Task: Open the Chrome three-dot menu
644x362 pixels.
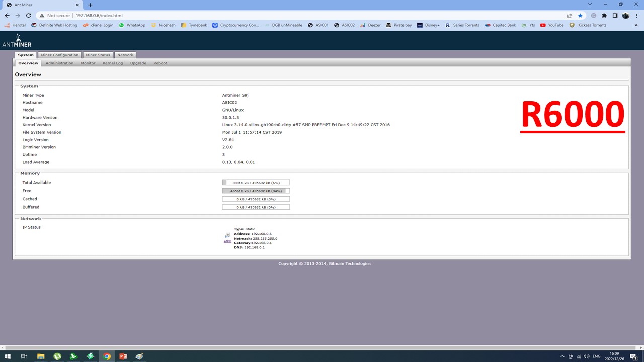Action: pos(636,16)
